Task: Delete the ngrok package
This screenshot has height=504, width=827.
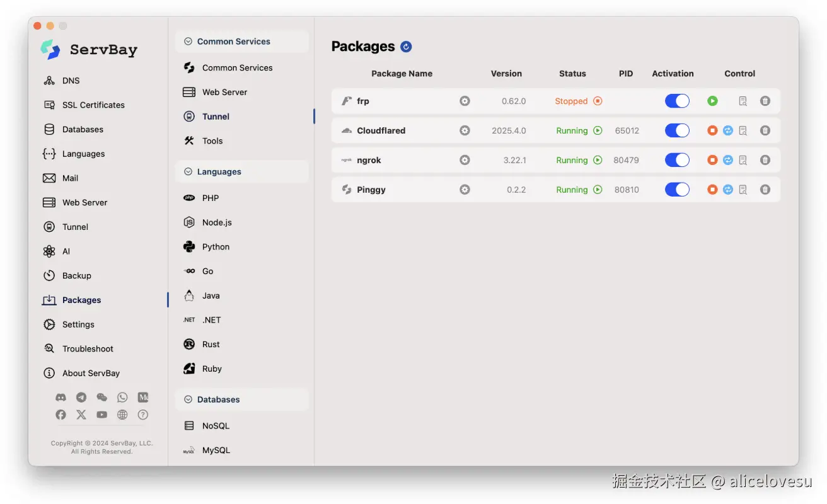Action: coord(765,160)
